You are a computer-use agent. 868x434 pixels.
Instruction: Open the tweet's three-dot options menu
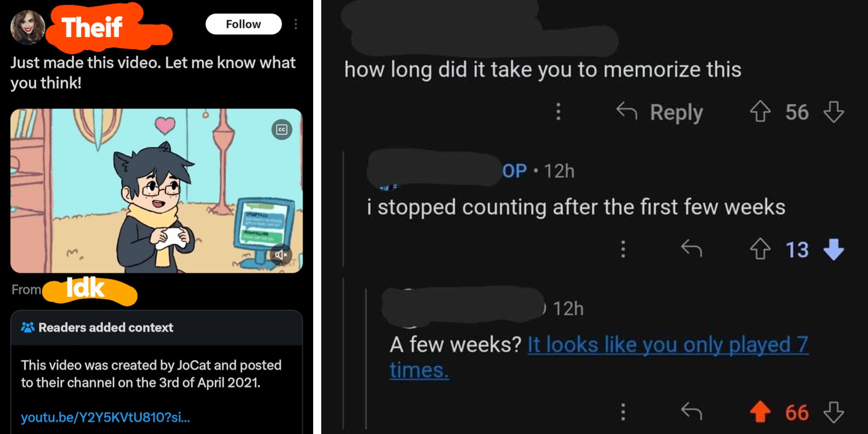(x=296, y=24)
